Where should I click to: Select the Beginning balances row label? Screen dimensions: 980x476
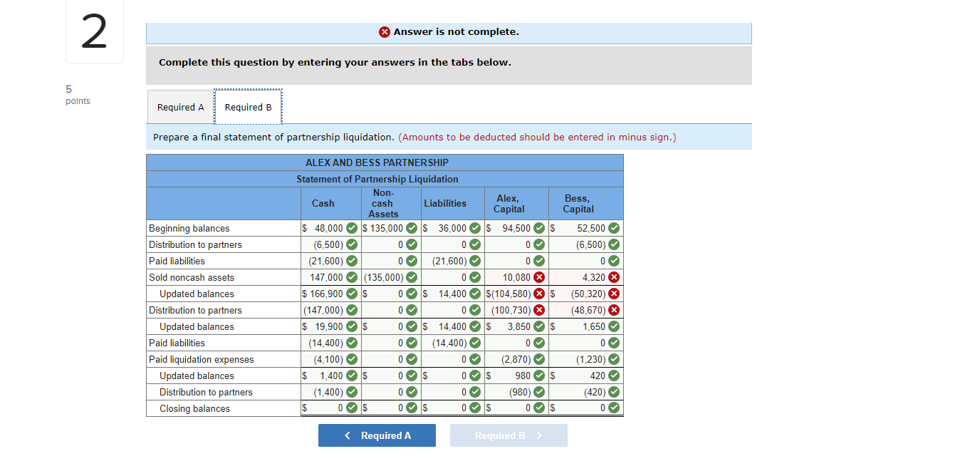pos(189,228)
